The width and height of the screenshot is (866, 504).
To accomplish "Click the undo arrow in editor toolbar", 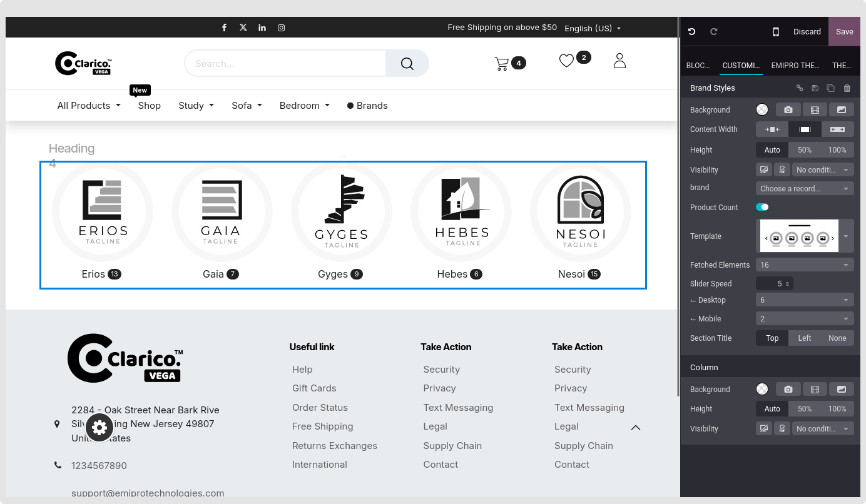I will pyautogui.click(x=691, y=32).
